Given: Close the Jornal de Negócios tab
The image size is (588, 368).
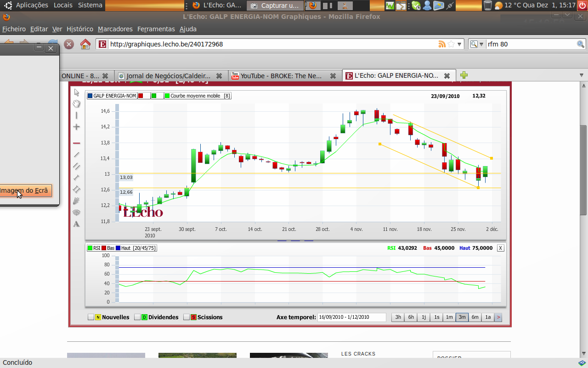Looking at the screenshot, I should [219, 76].
